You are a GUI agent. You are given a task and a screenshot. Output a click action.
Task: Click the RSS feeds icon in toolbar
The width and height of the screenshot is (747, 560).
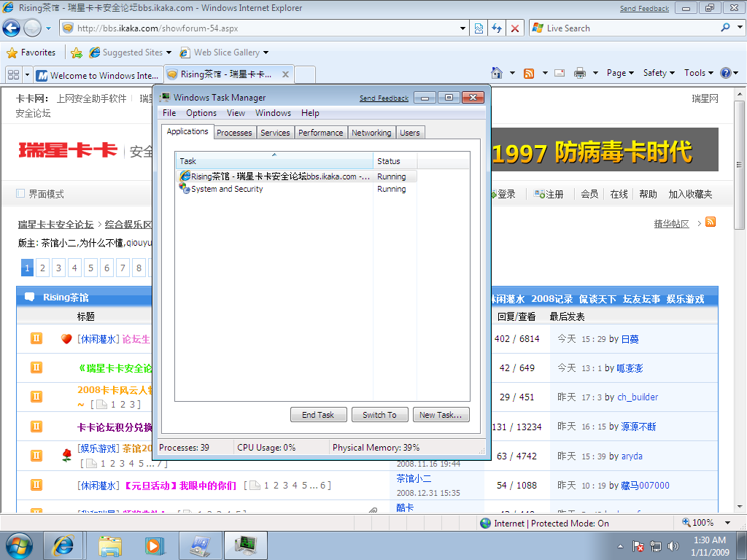528,73
